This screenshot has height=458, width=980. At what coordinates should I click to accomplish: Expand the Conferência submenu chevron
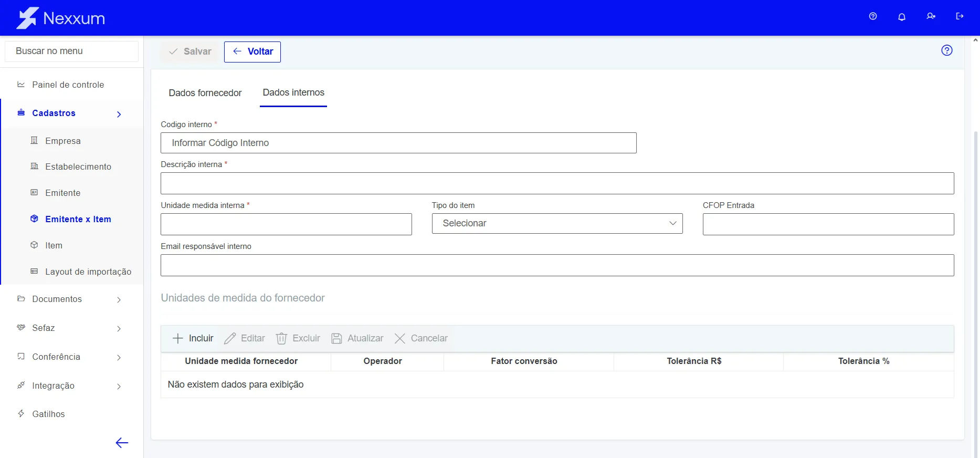point(119,357)
